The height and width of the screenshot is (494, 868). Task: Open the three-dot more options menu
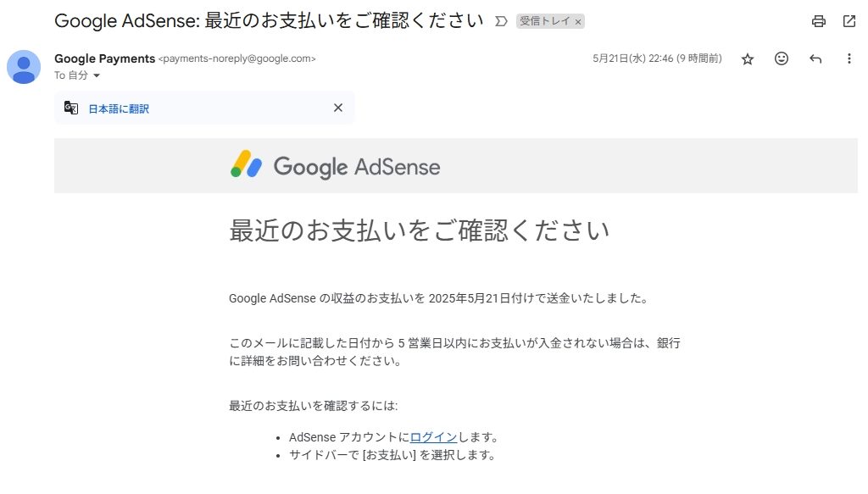point(849,58)
